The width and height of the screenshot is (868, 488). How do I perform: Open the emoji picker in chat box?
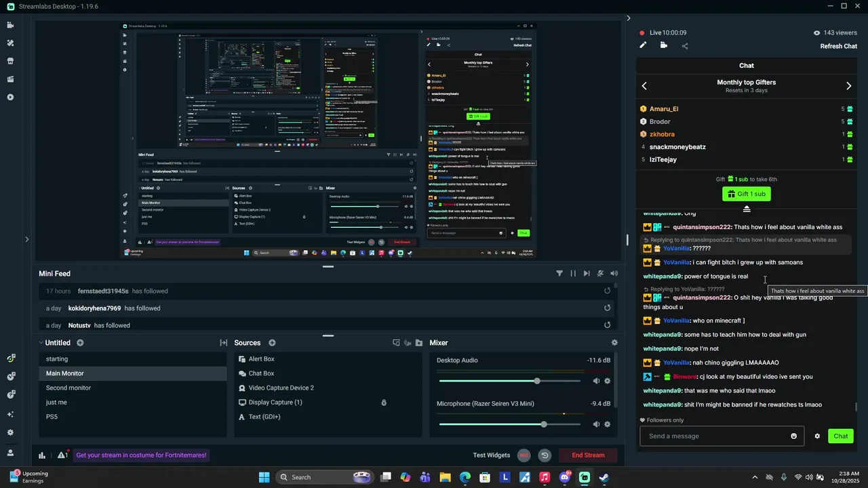coord(794,436)
